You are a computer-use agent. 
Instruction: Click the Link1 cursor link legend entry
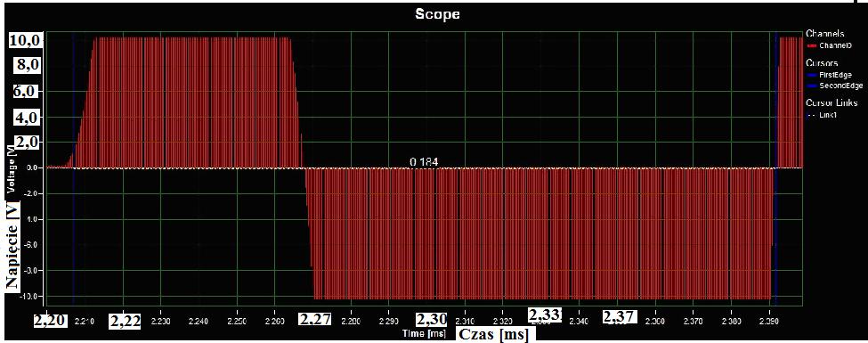(x=823, y=114)
